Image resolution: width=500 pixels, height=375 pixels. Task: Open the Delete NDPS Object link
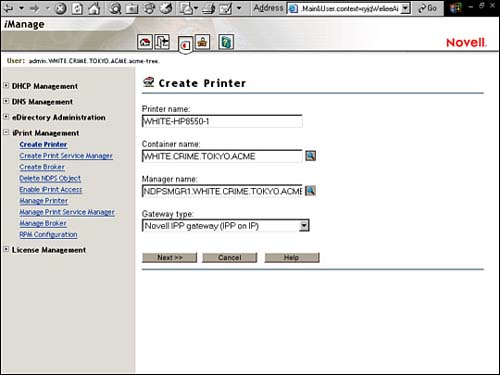pyautogui.click(x=50, y=178)
